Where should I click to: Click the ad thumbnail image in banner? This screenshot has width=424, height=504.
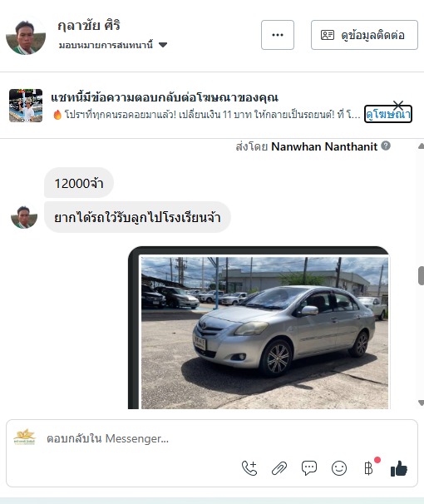pyautogui.click(x=26, y=106)
